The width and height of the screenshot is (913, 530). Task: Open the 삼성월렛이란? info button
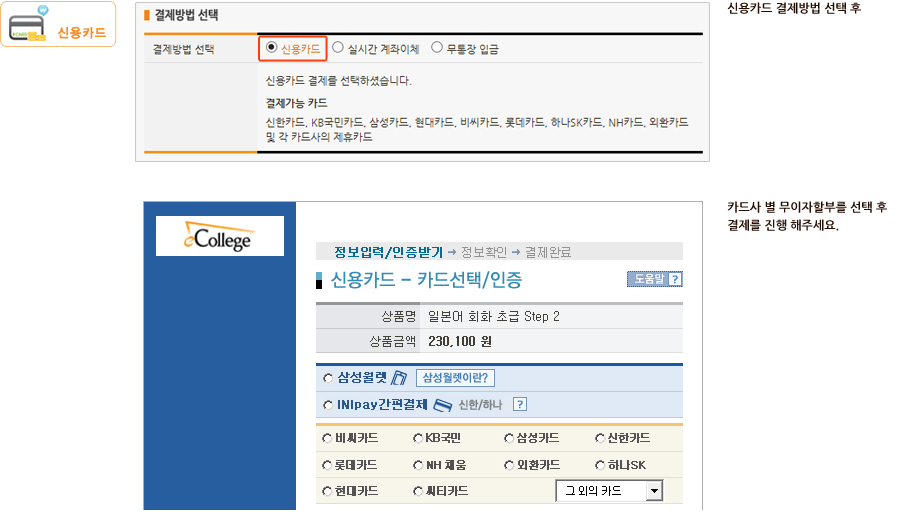(x=455, y=378)
